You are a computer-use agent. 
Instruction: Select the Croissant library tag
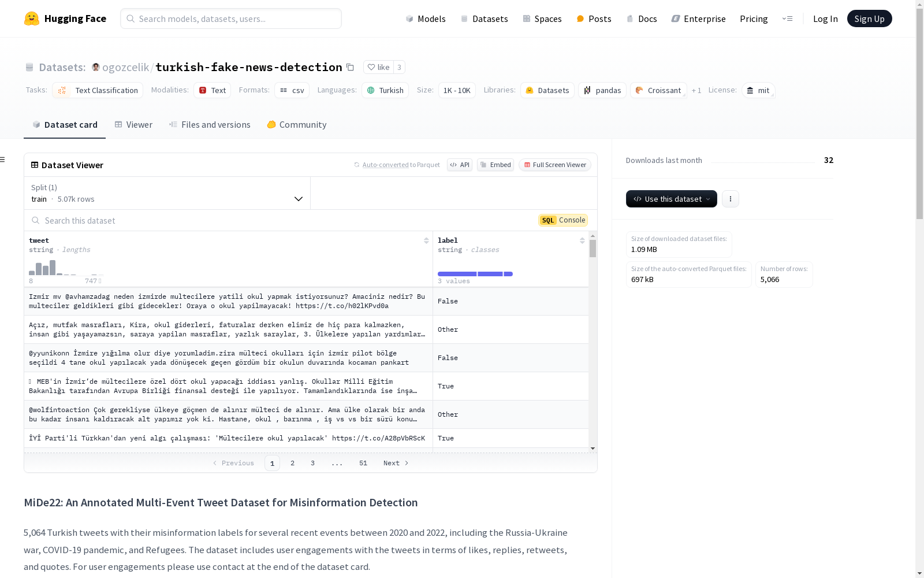click(x=658, y=90)
